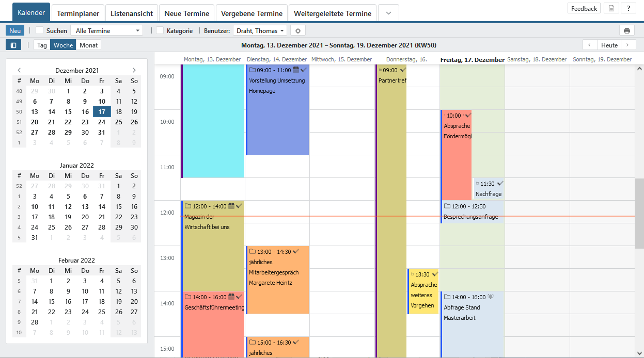The height and width of the screenshot is (358, 644).
Task: Go to next week arrow beside Heute
Action: point(629,45)
